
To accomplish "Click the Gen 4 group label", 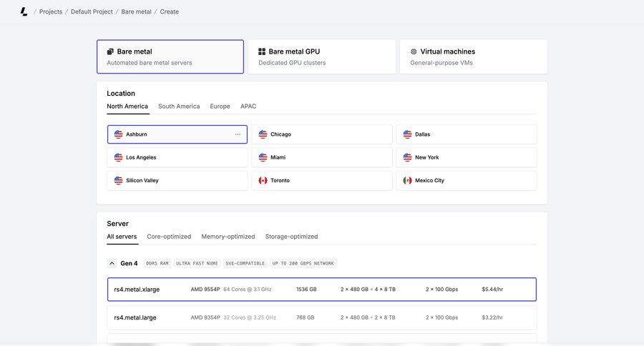I will (129, 264).
